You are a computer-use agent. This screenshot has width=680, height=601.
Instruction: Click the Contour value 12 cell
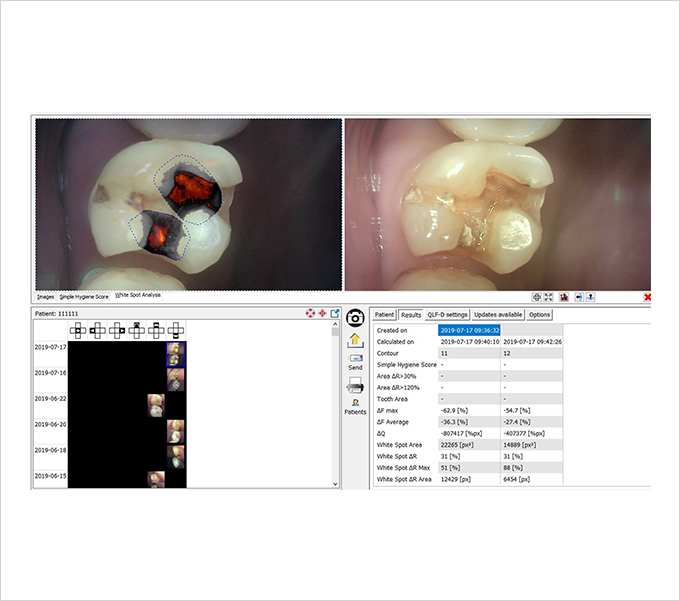(x=532, y=353)
